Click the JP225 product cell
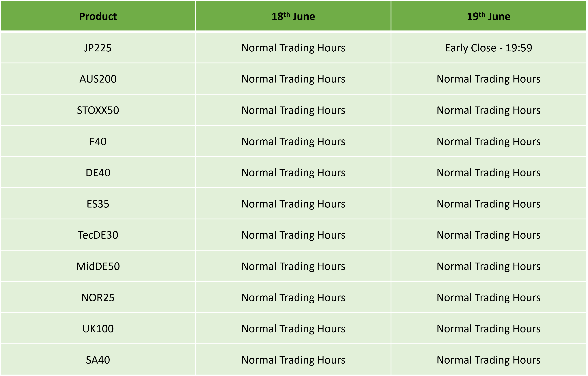The image size is (588, 376). point(98,48)
